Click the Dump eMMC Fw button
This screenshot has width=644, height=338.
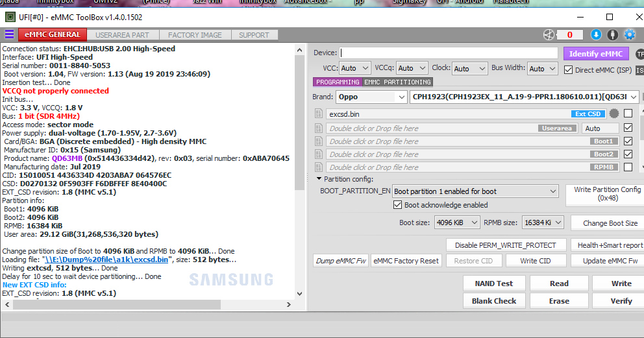coord(341,261)
